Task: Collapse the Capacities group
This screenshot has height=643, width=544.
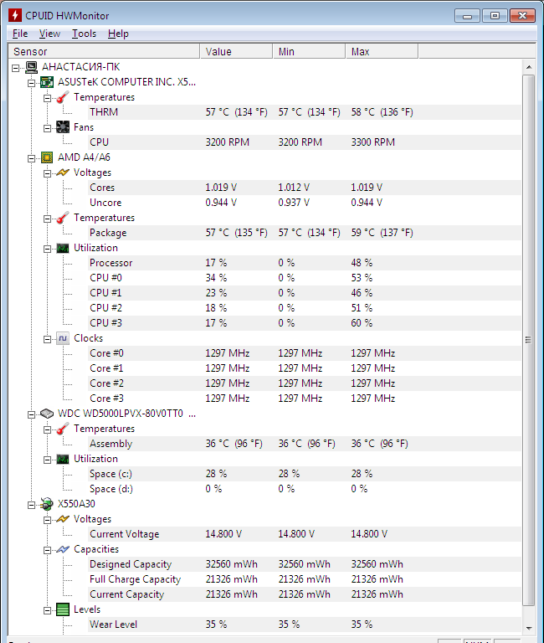Action: tap(48, 550)
